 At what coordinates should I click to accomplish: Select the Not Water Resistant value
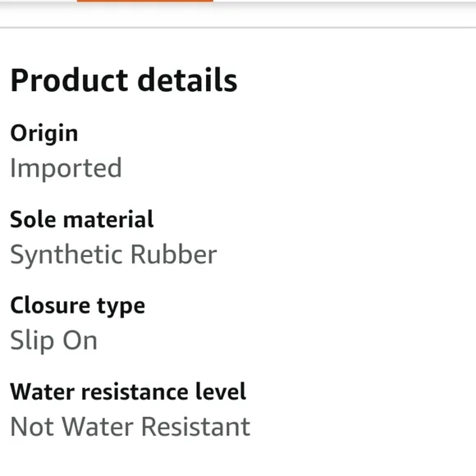click(x=130, y=427)
